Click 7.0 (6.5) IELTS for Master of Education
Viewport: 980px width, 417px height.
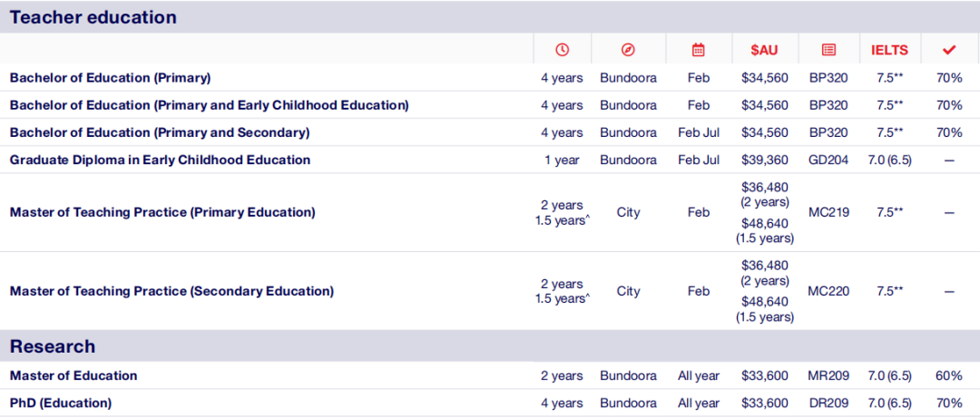coord(889,376)
